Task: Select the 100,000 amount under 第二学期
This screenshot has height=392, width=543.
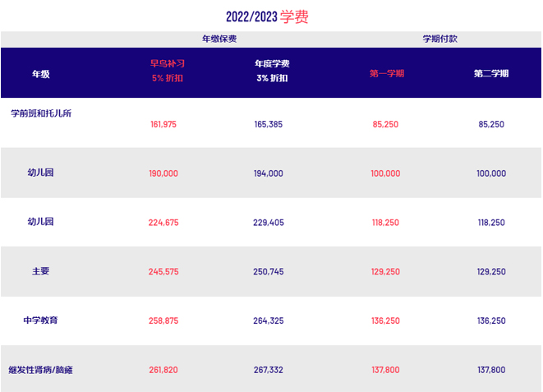Action: tap(491, 173)
